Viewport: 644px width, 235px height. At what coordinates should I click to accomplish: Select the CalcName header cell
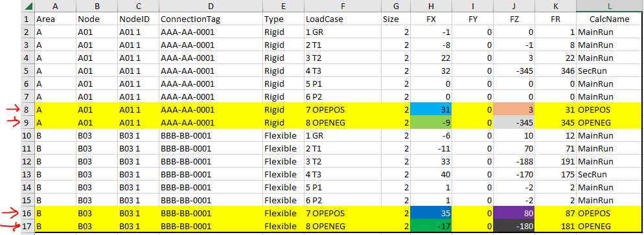[x=610, y=19]
